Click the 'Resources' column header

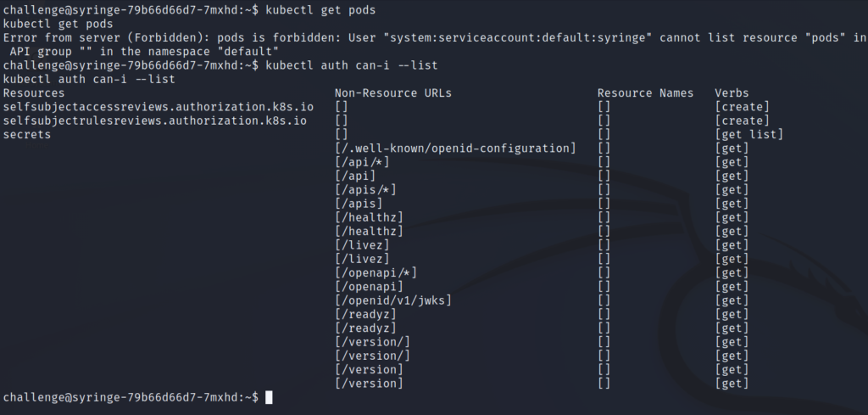[34, 93]
